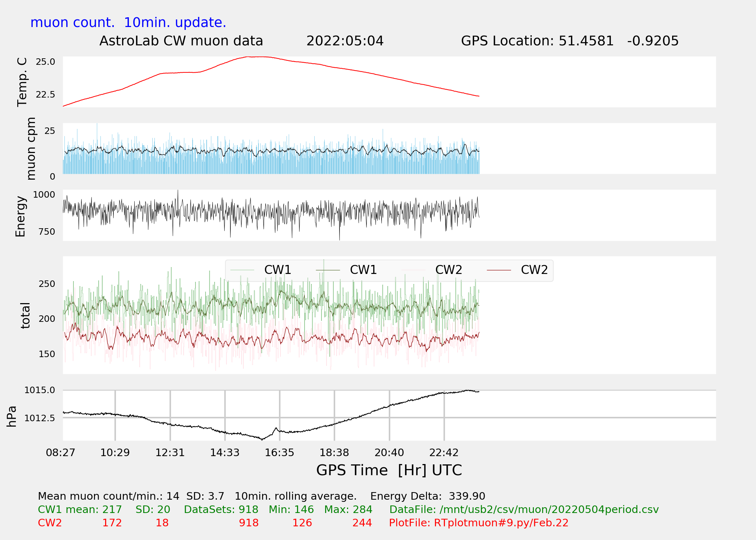
Task: Click the 'total' axis label
Action: 25,315
